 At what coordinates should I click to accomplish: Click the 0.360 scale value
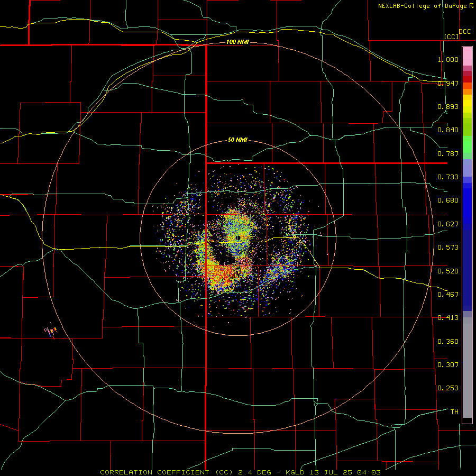coord(448,342)
